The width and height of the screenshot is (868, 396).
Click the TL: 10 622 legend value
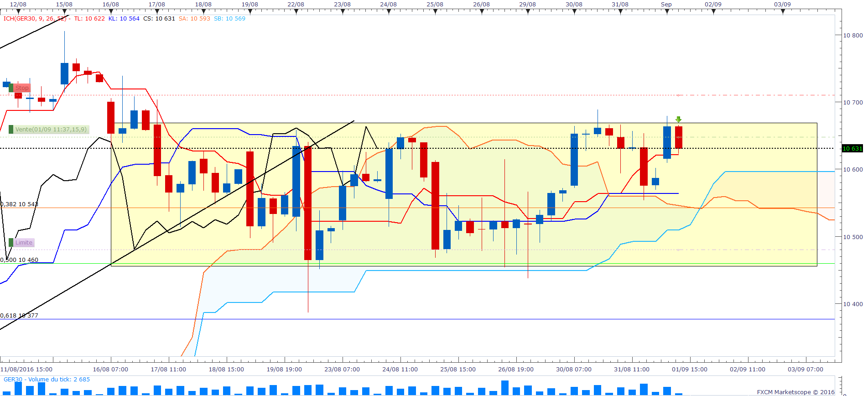tap(89, 19)
